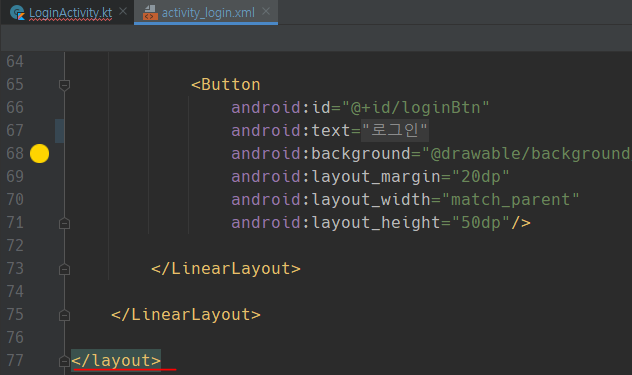Click the android:text "로그인" value
Screen dimensions: 632x375
pos(395,131)
